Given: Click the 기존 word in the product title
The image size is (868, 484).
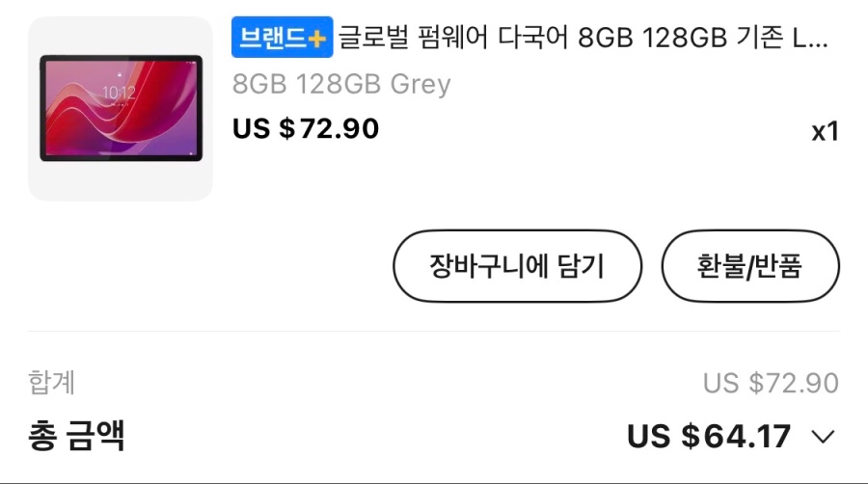Looking at the screenshot, I should [758, 39].
